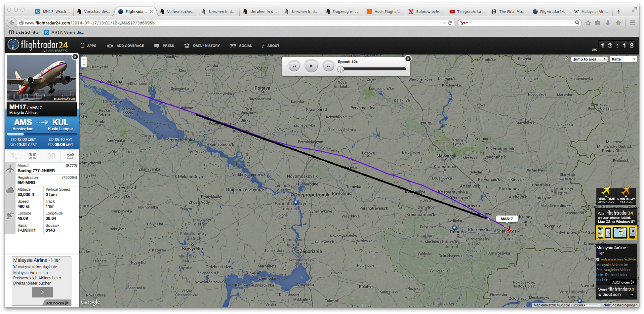Click the 5 MIN DELAY FAA data icon

[626, 195]
